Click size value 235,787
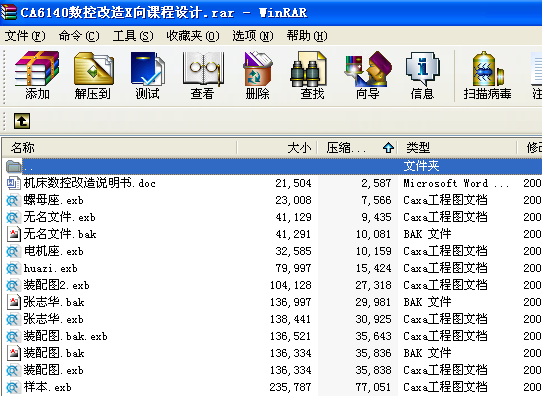542x396 pixels. pyautogui.click(x=291, y=387)
